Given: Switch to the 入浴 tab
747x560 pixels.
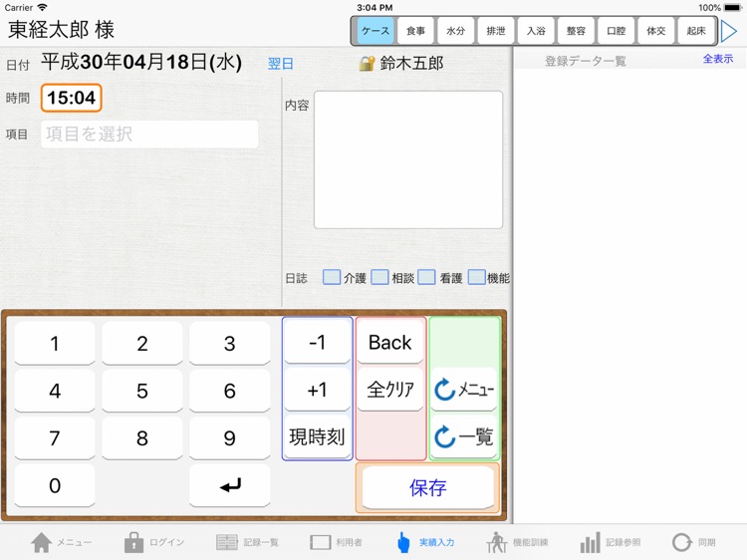Looking at the screenshot, I should tap(536, 31).
